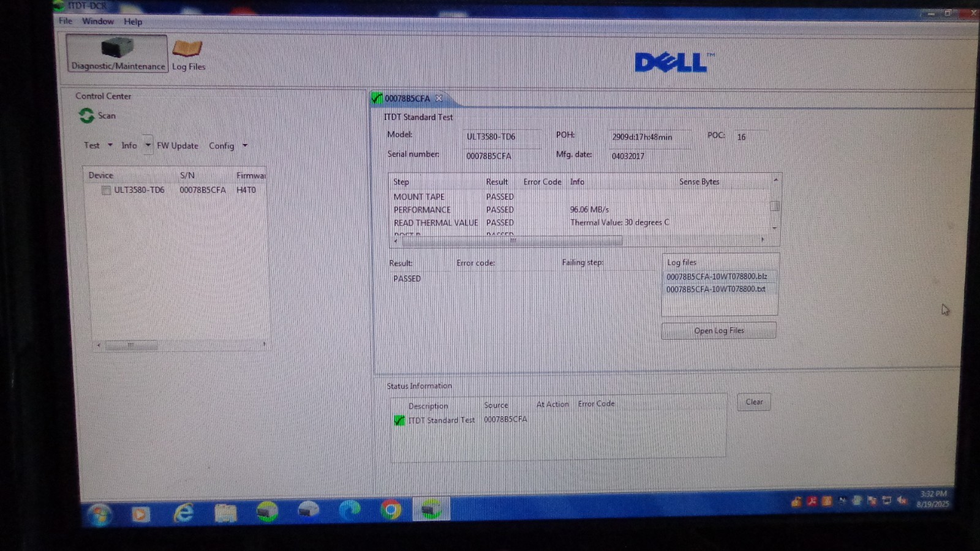The image size is (980, 551).
Task: Click the Scan label
Action: coord(107,115)
